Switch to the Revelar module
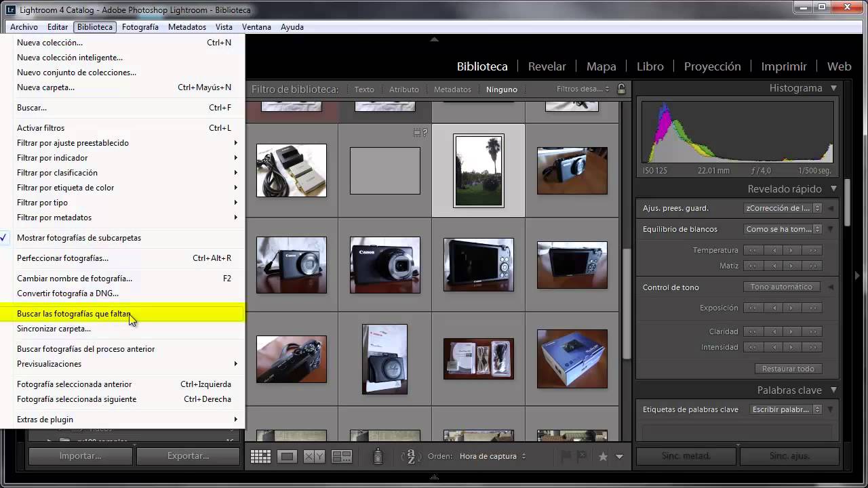868x488 pixels. (x=547, y=66)
